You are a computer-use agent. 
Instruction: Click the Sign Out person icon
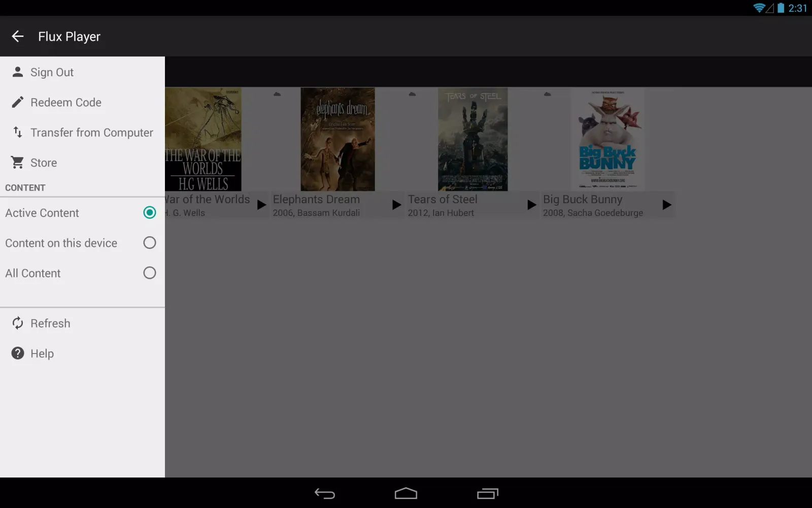pyautogui.click(x=18, y=72)
